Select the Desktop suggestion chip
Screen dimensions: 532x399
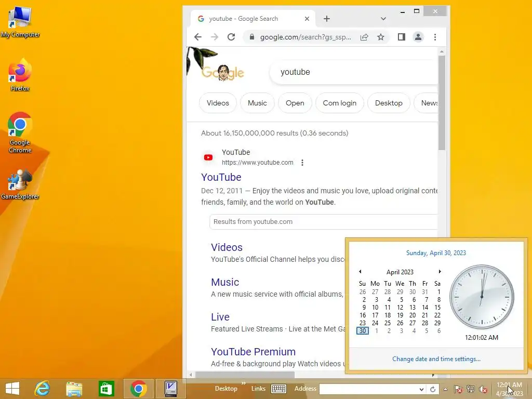coord(389,103)
